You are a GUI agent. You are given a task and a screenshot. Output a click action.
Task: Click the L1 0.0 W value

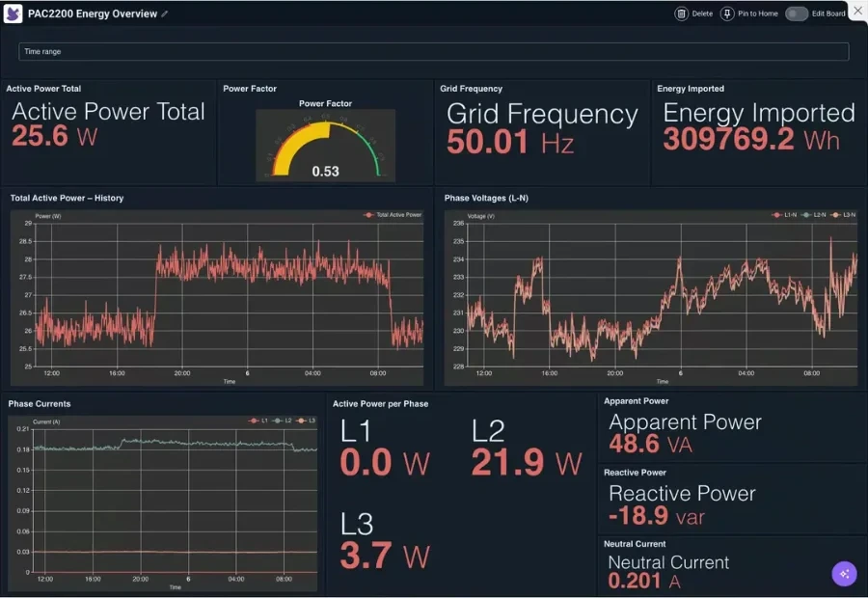click(385, 463)
